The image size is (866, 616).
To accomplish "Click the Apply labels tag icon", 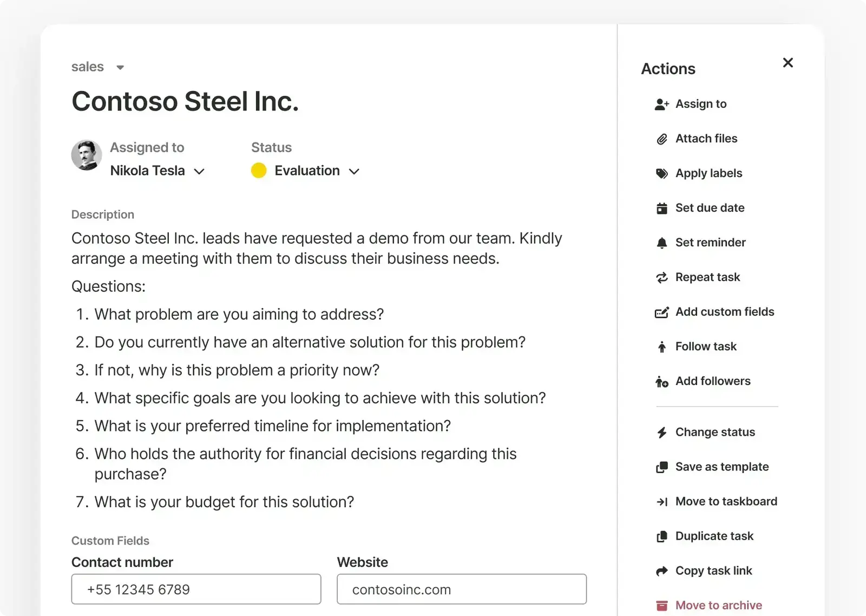I will point(661,174).
